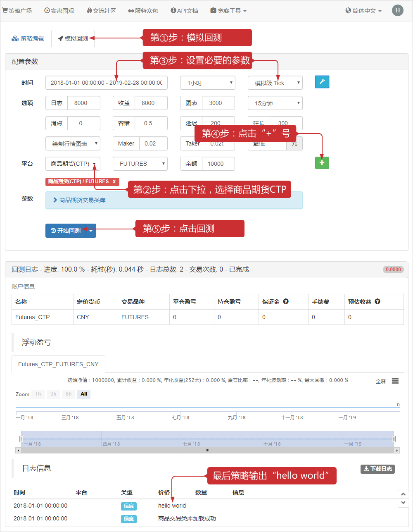Expand the 商品期货交易类库 parameters section

pos(82,200)
